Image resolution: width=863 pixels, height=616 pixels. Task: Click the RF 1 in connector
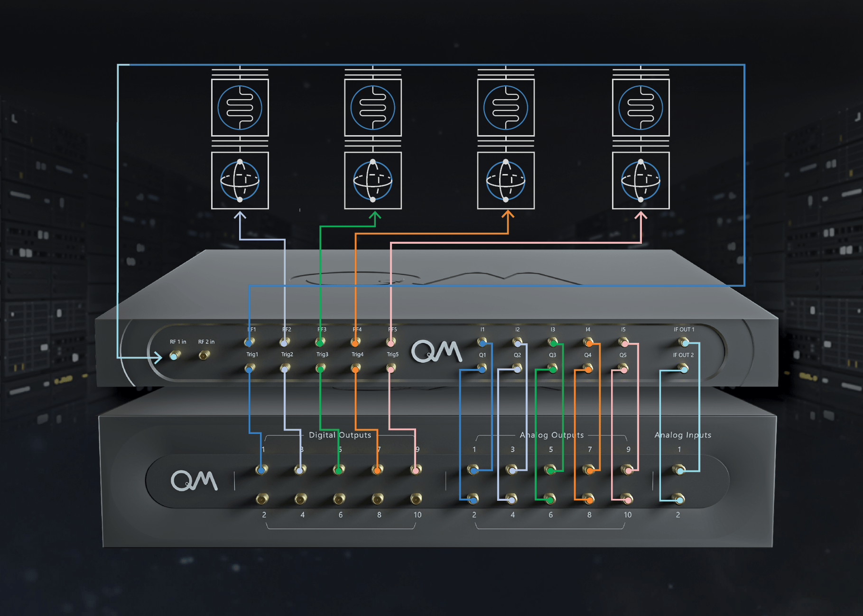(175, 355)
